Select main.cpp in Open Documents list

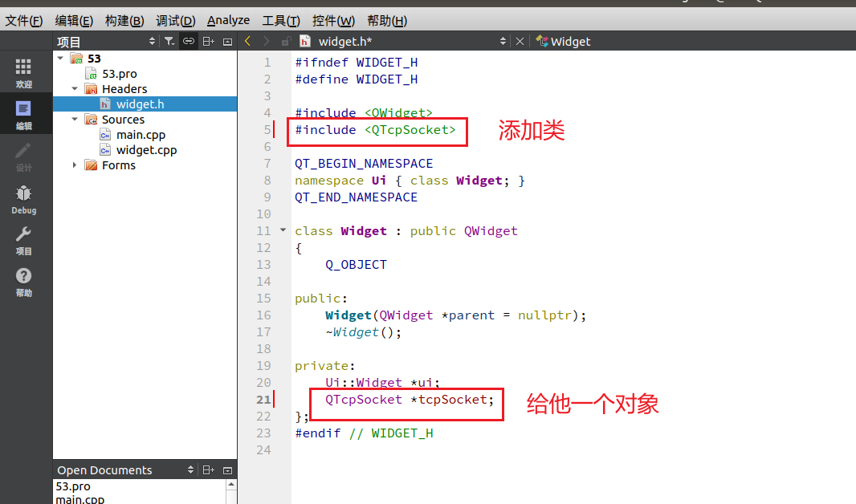pos(79,499)
